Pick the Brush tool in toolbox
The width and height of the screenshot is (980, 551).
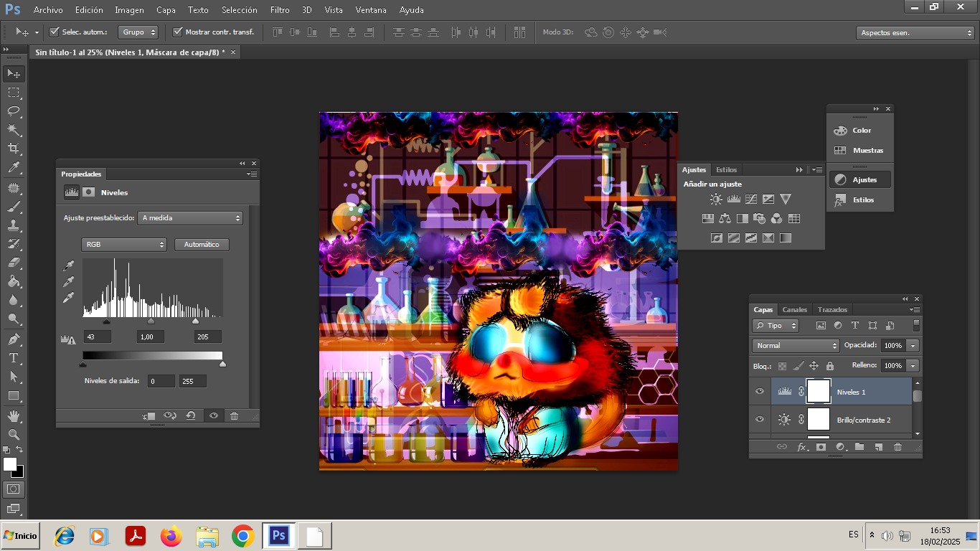pos(14,207)
